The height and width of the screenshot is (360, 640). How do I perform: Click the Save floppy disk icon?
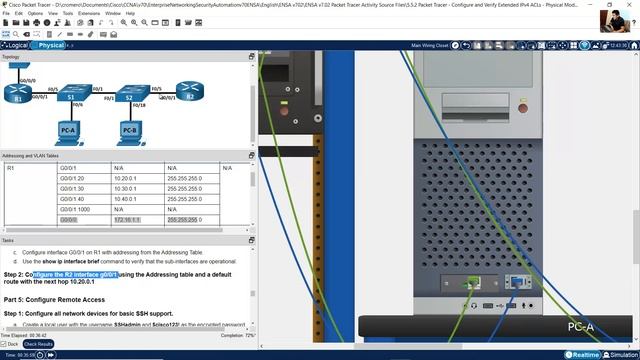pos(26,23)
